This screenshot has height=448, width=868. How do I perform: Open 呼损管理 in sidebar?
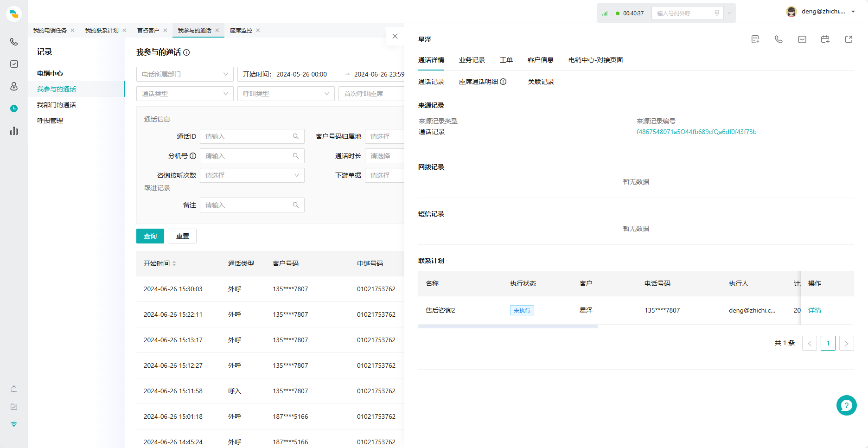(50, 121)
